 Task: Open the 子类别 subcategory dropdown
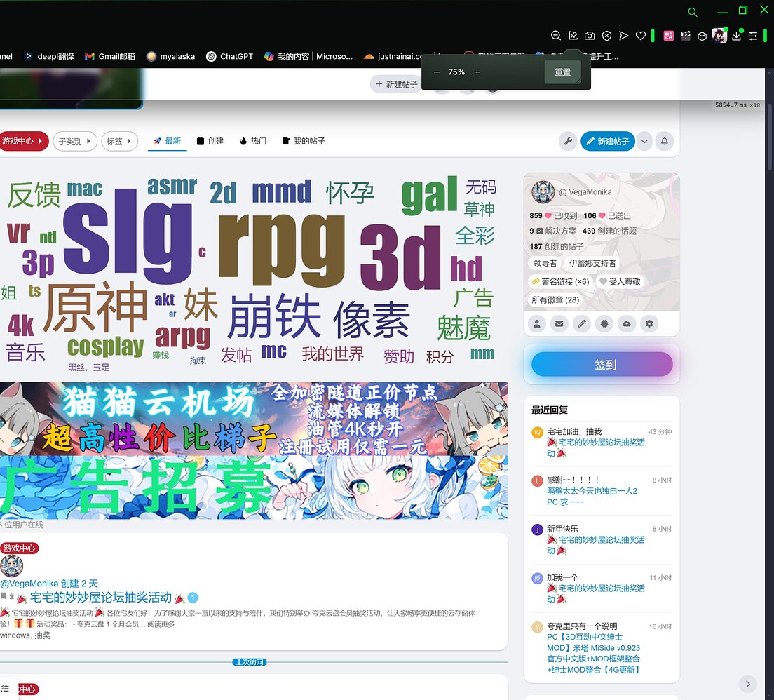click(74, 141)
